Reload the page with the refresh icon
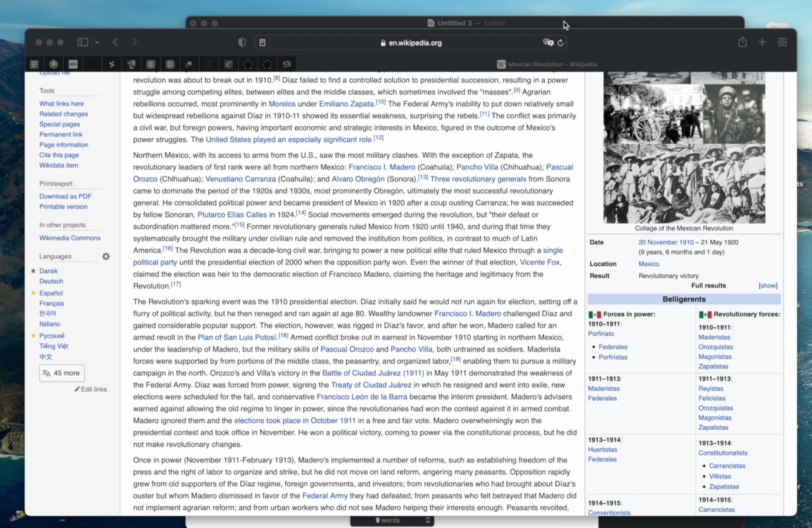 pyautogui.click(x=561, y=43)
